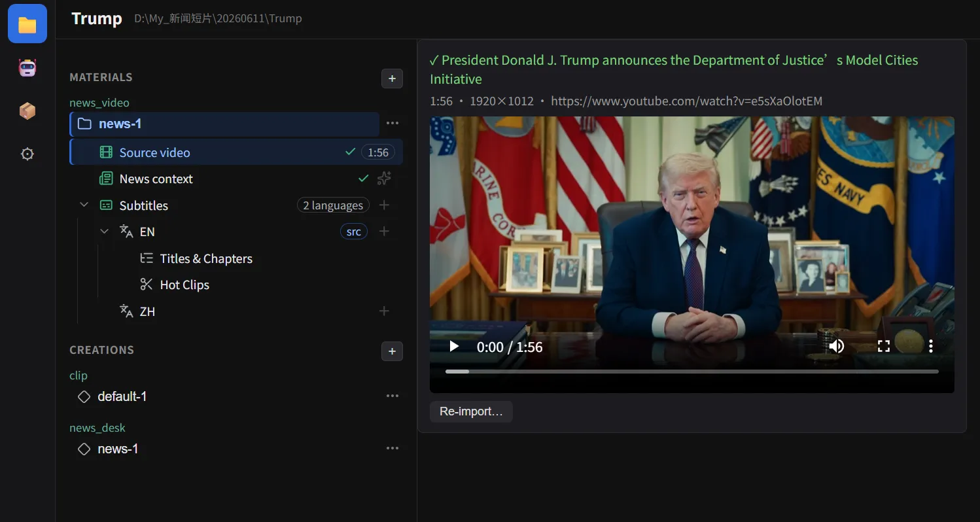The width and height of the screenshot is (980, 522).
Task: Click the 1:56 duration badge
Action: [x=377, y=152]
